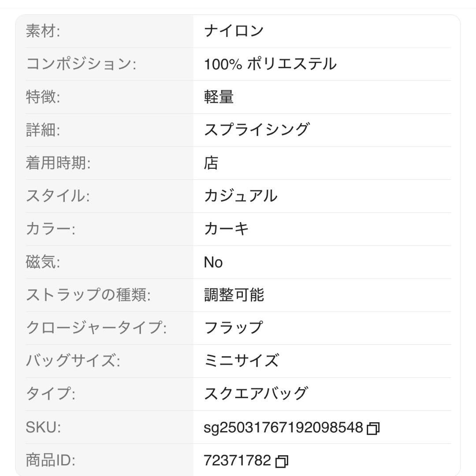Copy the 商品ID using copy icon

[x=282, y=461]
